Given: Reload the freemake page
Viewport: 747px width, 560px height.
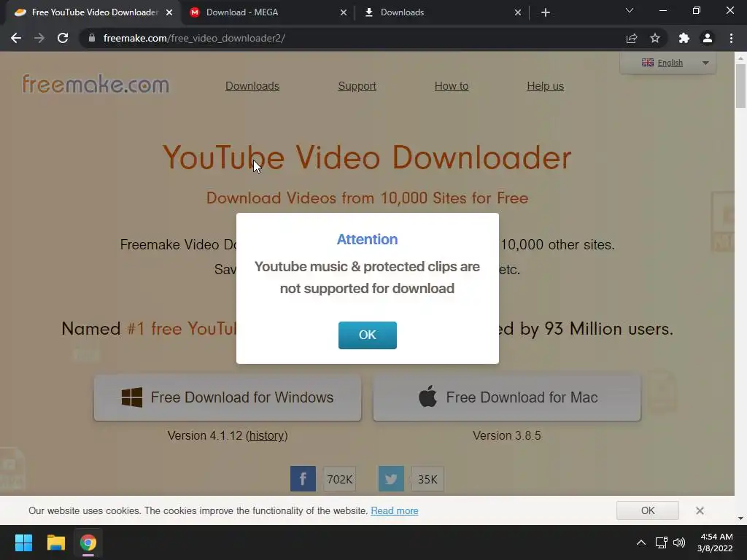Looking at the screenshot, I should coord(63,38).
